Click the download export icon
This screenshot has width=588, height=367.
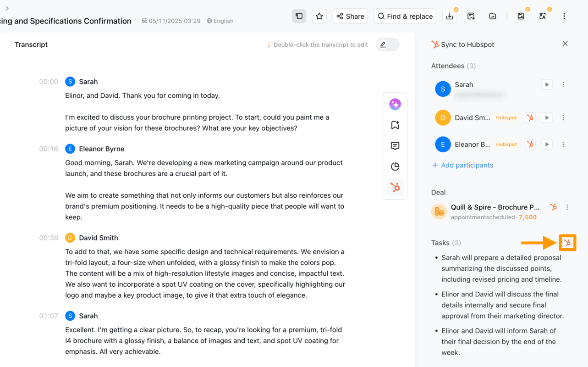tap(450, 16)
